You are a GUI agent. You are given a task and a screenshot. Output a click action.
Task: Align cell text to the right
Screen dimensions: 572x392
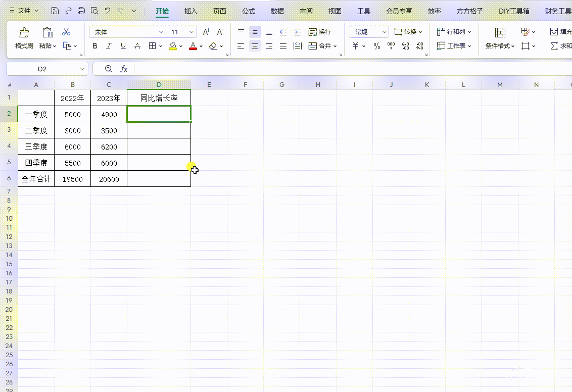coord(269,46)
